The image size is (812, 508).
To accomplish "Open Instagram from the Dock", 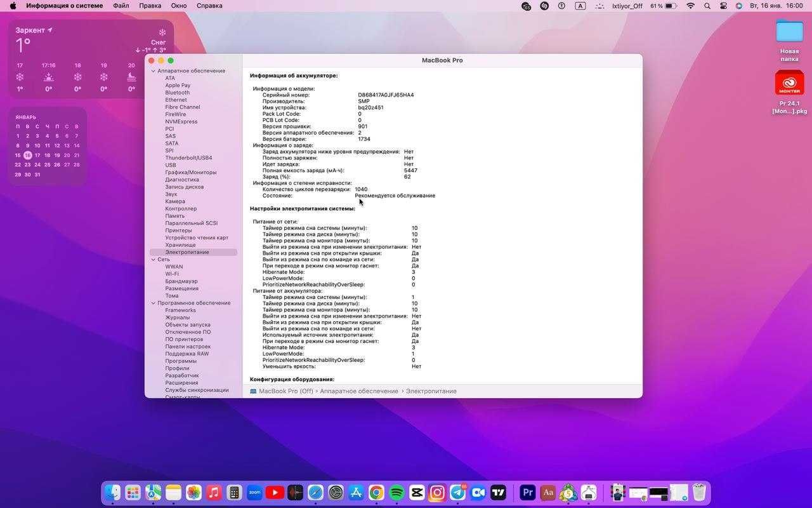I will (437, 492).
